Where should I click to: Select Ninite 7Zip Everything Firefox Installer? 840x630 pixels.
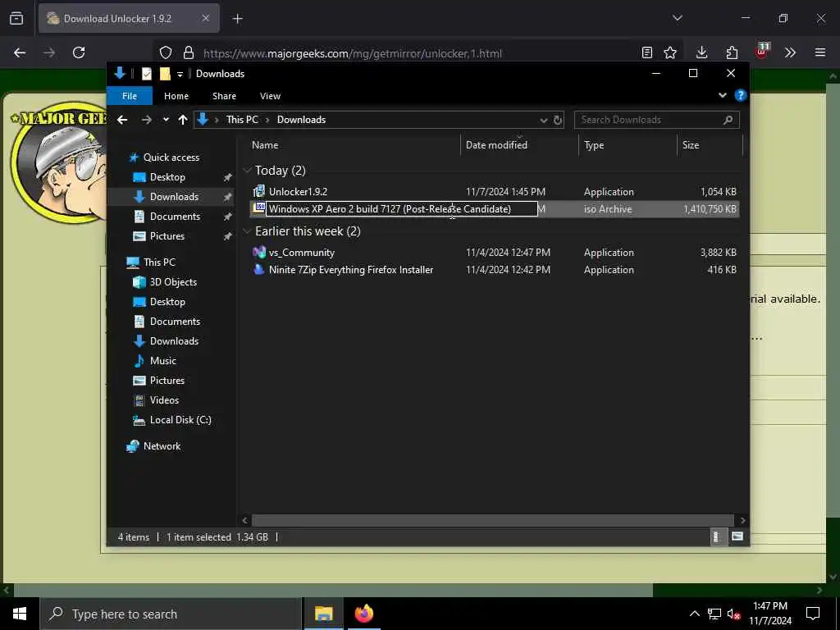tap(495, 270)
